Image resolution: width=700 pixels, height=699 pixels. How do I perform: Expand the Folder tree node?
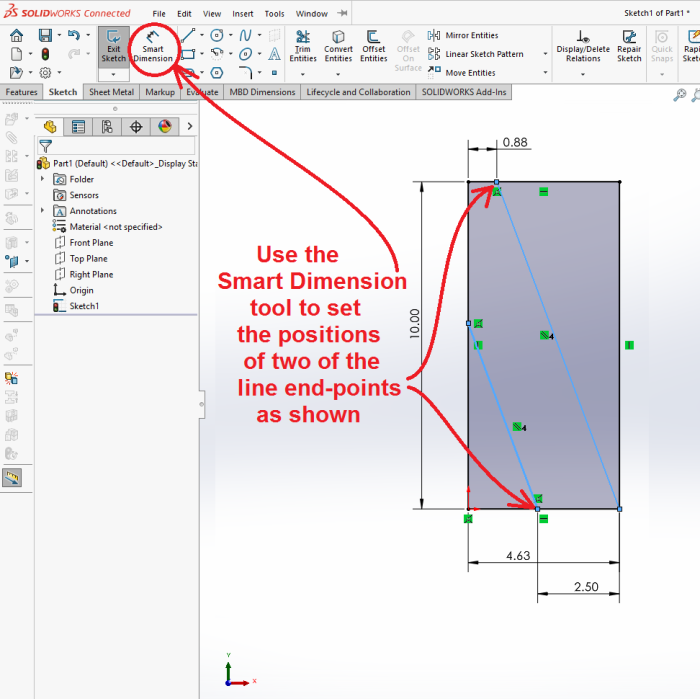pos(42,179)
